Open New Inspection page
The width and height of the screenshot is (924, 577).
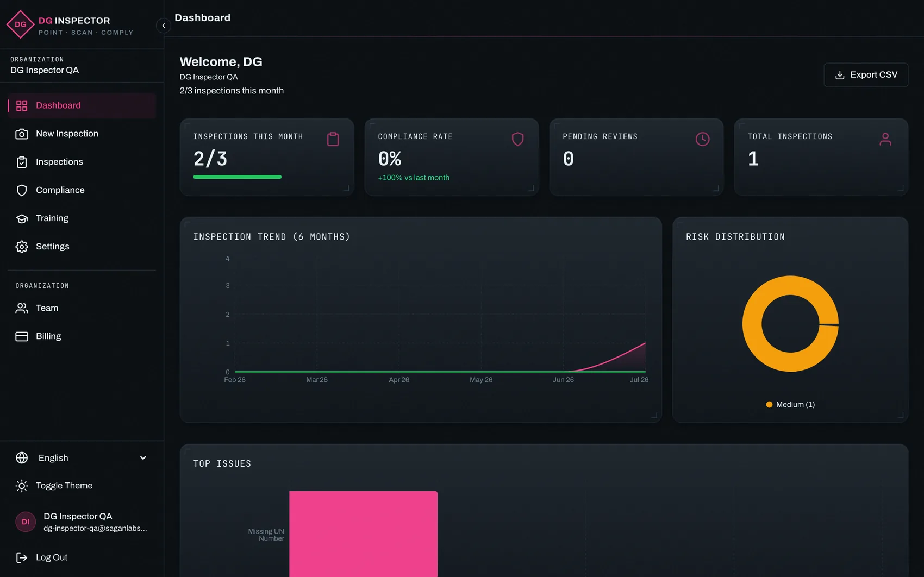82,134
